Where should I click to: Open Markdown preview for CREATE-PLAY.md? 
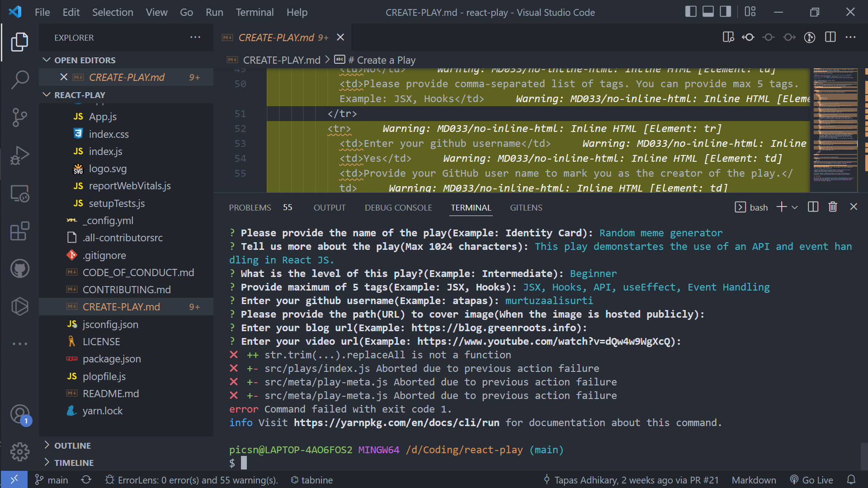tap(728, 37)
